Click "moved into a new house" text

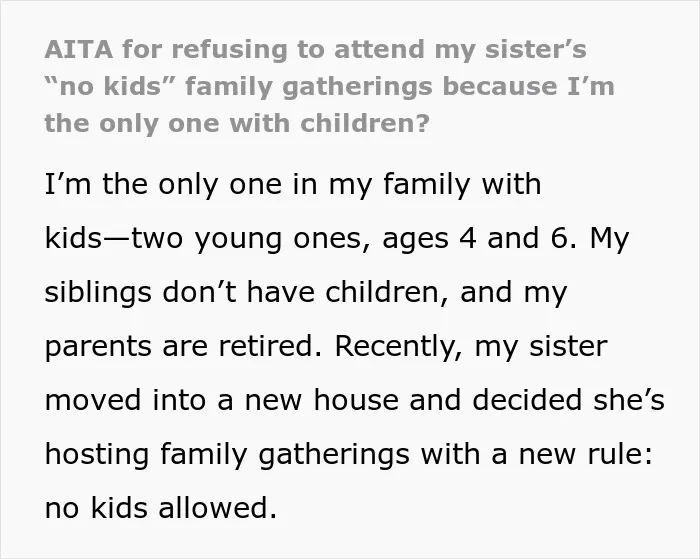pos(222,400)
